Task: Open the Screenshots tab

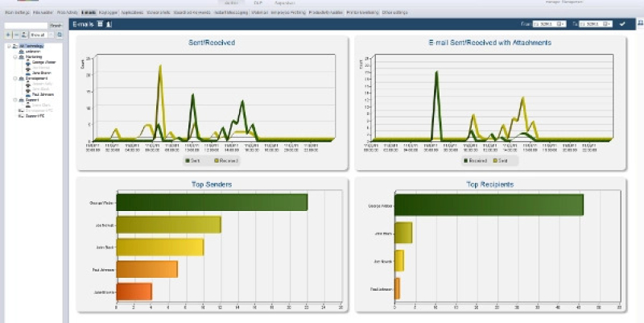Action: [158, 12]
